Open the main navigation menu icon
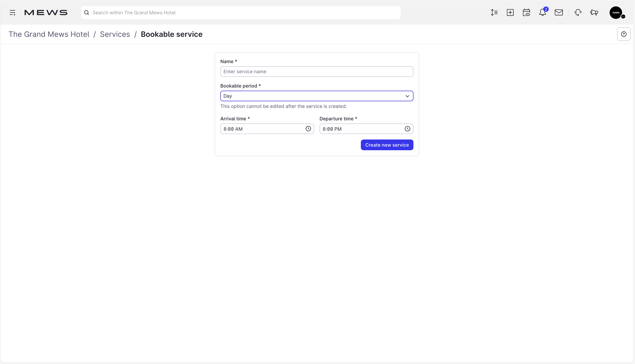This screenshot has width=635, height=364. coord(12,12)
